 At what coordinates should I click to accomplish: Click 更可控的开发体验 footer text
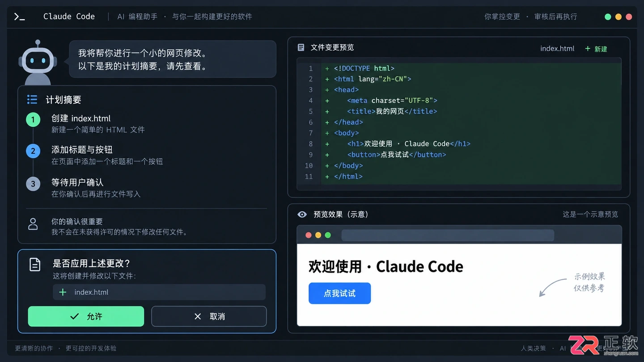(91, 348)
